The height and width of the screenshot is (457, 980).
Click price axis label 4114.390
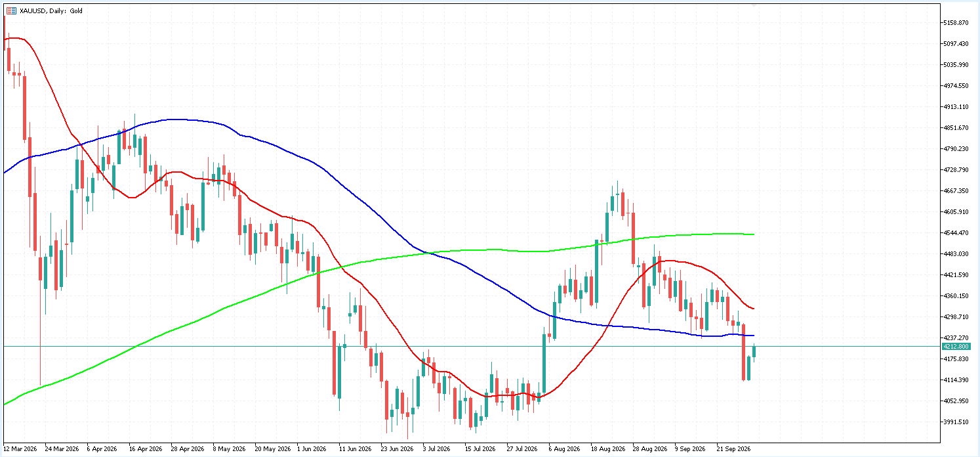956,380
